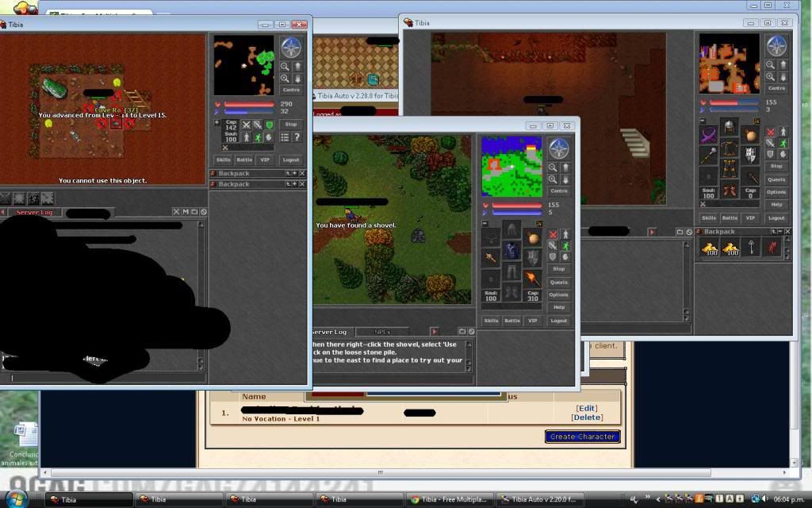Viewport: 812px width, 508px height.
Task: Click Help button in middle Tibia window
Action: pos(559,307)
